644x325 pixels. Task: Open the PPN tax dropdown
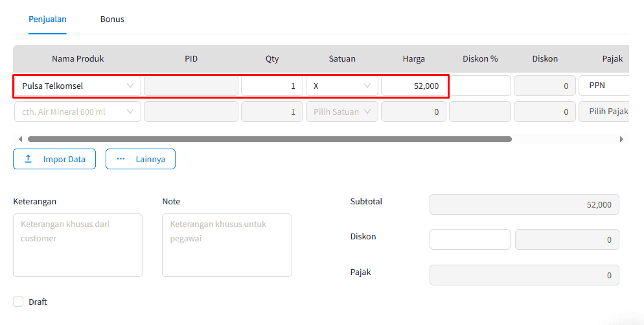tap(604, 86)
